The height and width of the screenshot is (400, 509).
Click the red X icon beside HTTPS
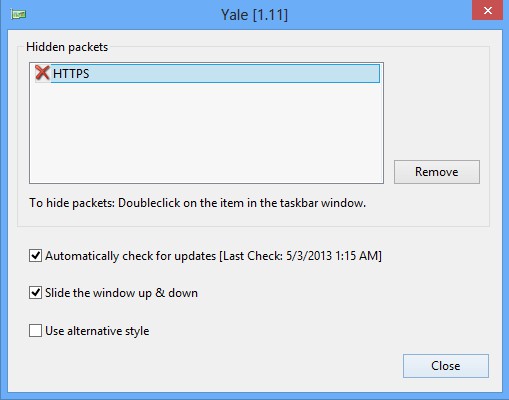pyautogui.click(x=42, y=73)
